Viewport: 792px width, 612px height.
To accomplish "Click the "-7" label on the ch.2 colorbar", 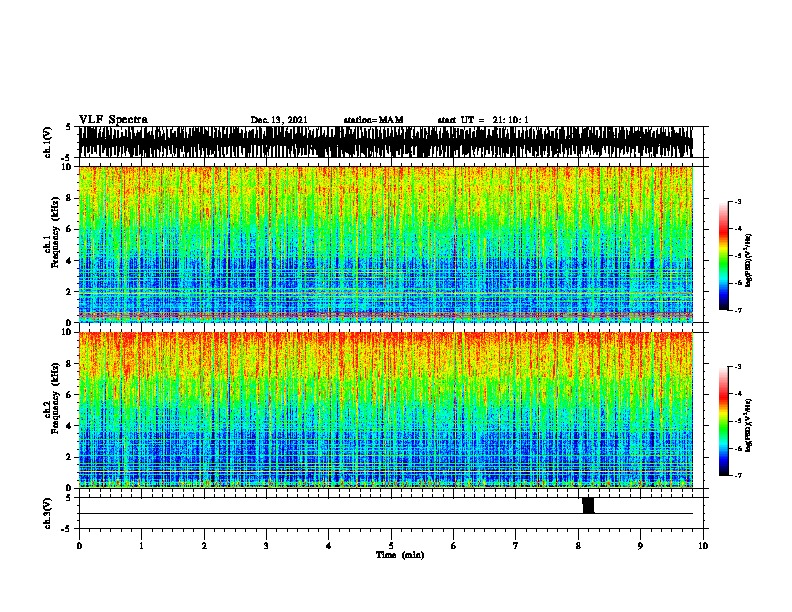I will click(x=738, y=476).
